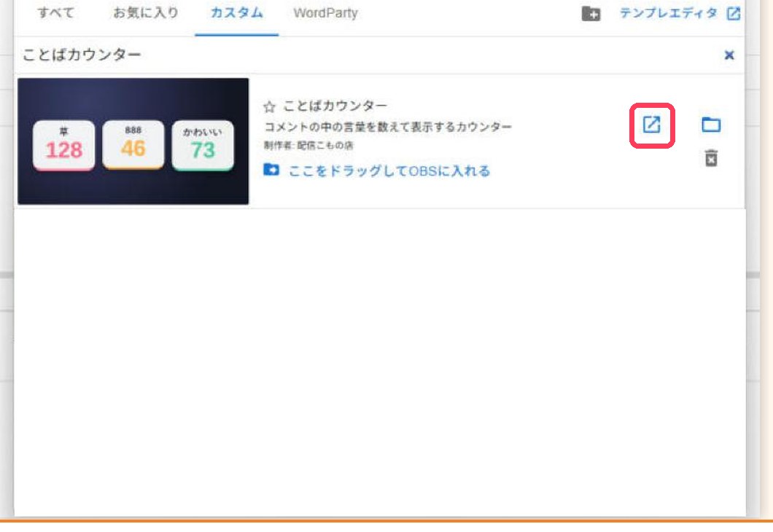Click the 128 counter card in the preview
The height and width of the screenshot is (532, 773).
pyautogui.click(x=63, y=145)
